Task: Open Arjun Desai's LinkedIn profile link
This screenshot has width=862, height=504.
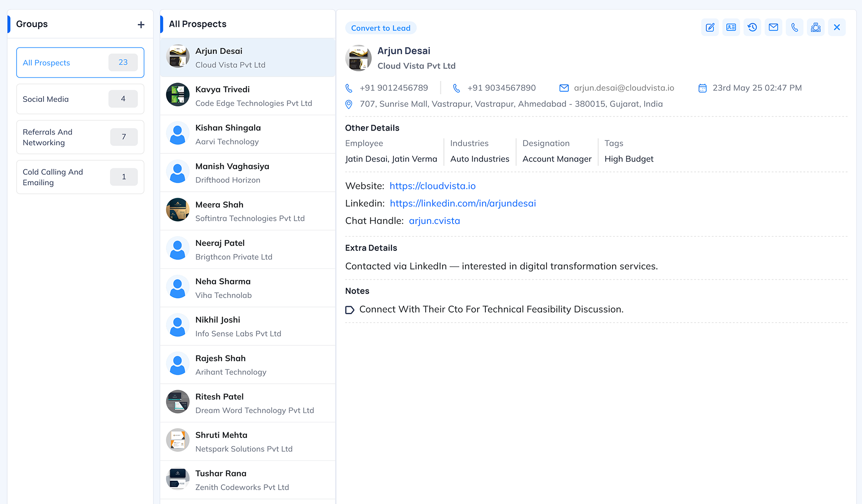Action: [x=462, y=203]
